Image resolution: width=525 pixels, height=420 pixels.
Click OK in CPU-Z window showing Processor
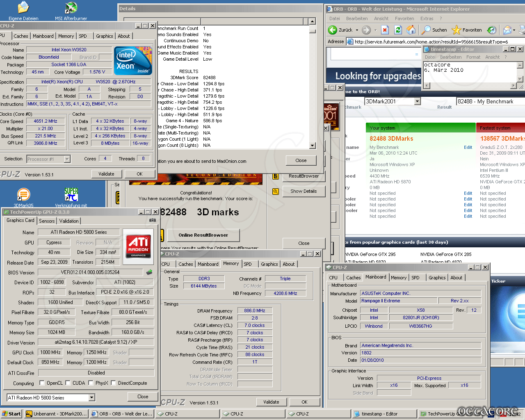pyautogui.click(x=139, y=174)
